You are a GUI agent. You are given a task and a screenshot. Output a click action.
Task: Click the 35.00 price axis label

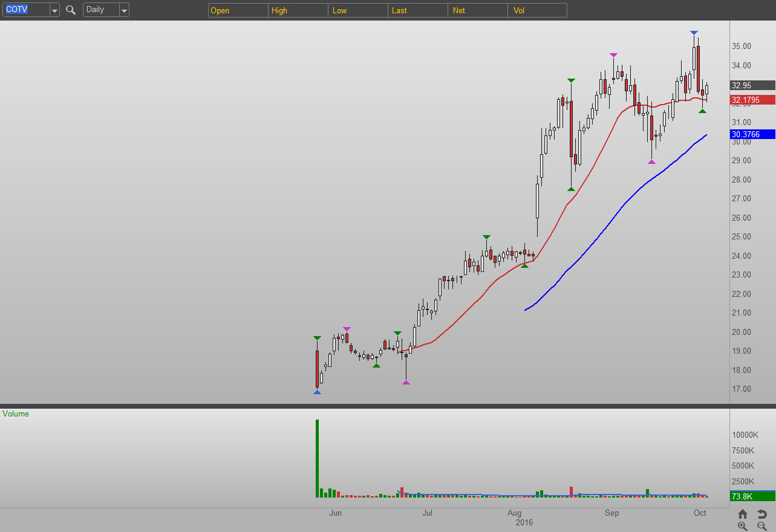click(742, 47)
